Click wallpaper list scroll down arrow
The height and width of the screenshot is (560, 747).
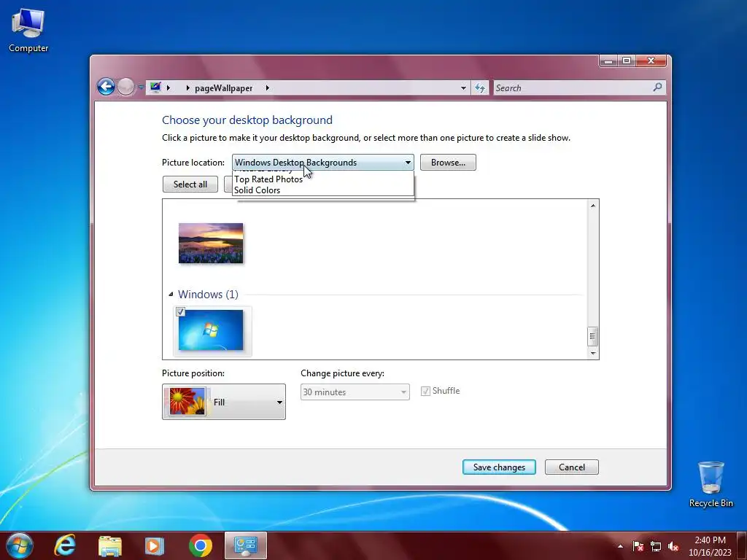click(592, 353)
